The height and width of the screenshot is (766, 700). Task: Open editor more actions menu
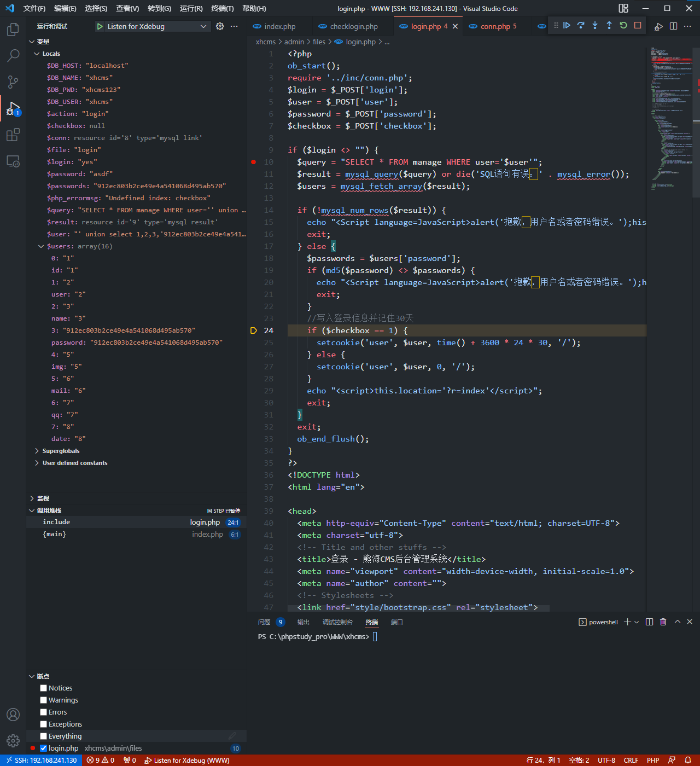click(687, 26)
